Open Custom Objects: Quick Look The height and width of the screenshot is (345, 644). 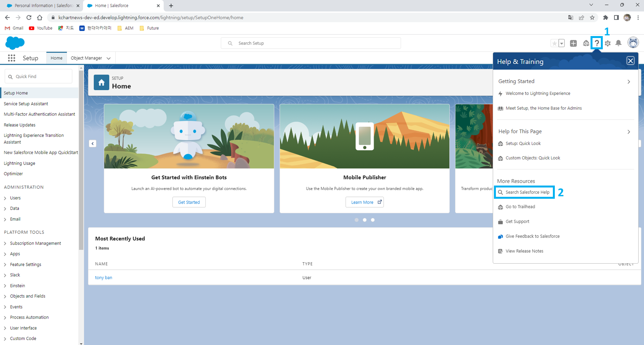pos(533,158)
